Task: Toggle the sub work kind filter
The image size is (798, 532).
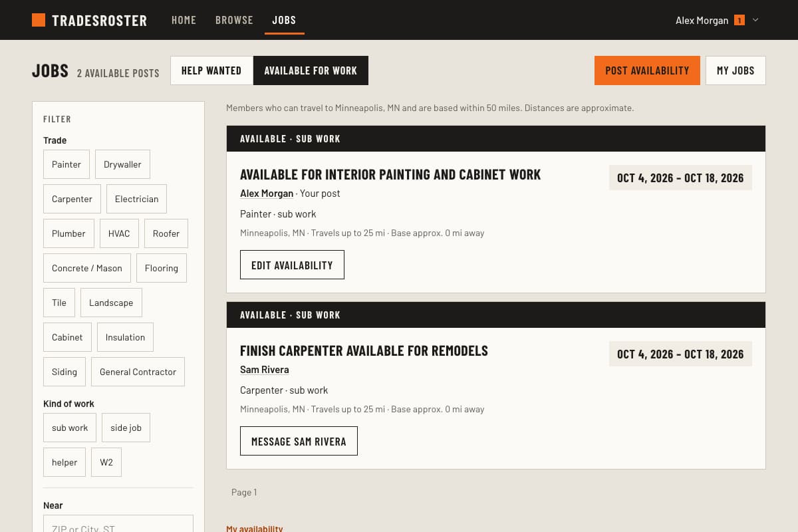Action: [70, 428]
